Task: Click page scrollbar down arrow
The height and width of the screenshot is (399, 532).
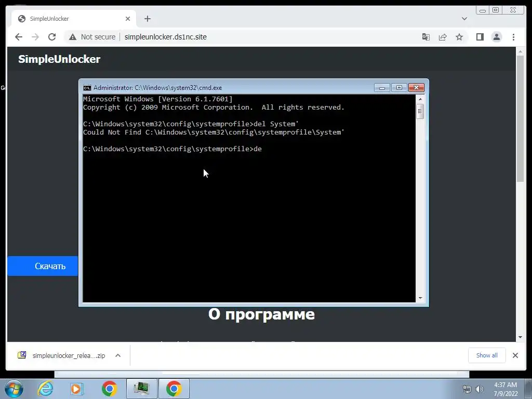Action: click(520, 337)
